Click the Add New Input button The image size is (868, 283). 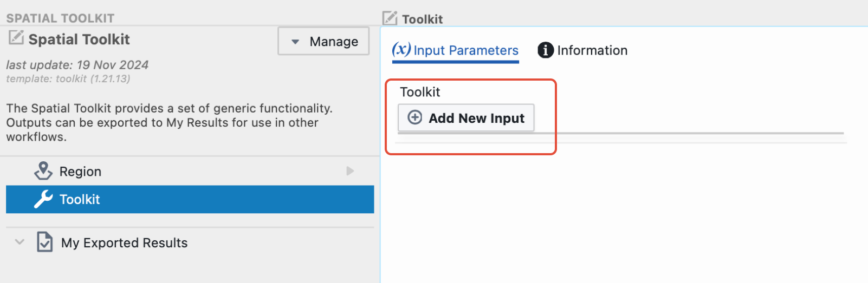[466, 118]
